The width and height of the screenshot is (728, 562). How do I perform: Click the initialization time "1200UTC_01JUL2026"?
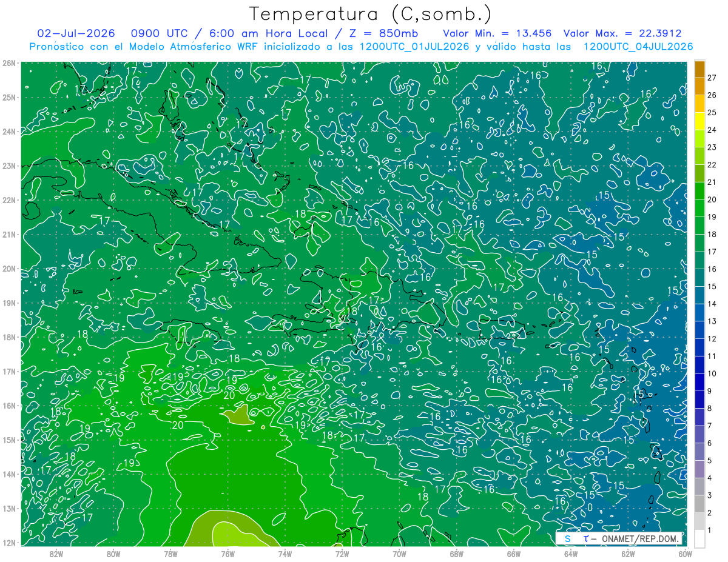414,46
